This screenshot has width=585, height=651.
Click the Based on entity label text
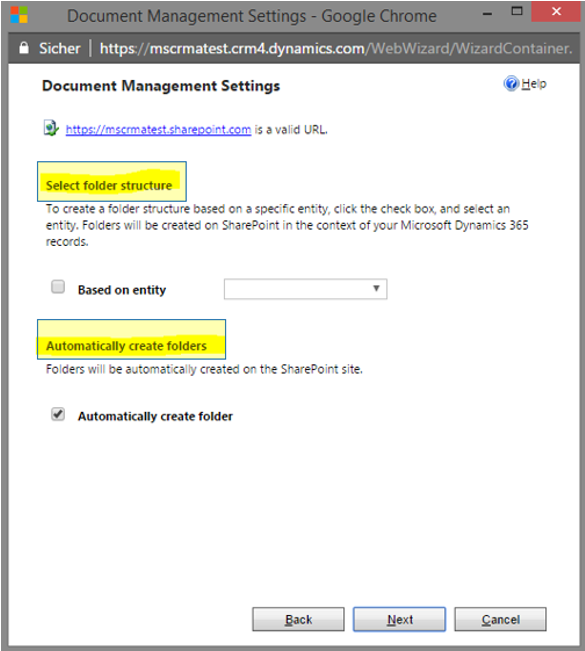click(122, 290)
